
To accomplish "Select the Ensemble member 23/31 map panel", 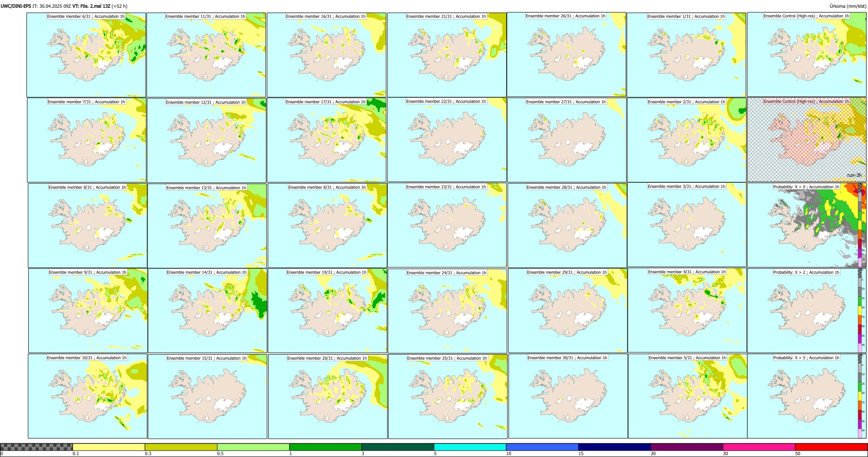I will (x=447, y=225).
